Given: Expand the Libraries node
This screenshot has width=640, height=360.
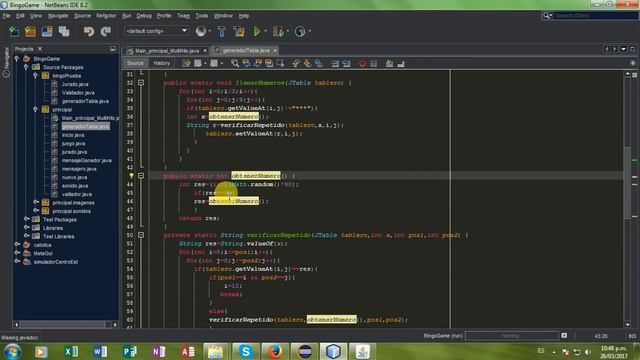Looking at the screenshot, I should click(26, 228).
